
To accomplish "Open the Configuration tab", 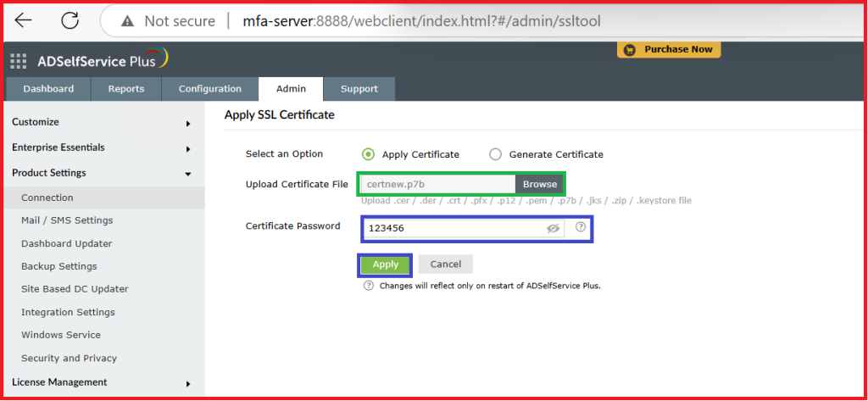I will pos(209,89).
